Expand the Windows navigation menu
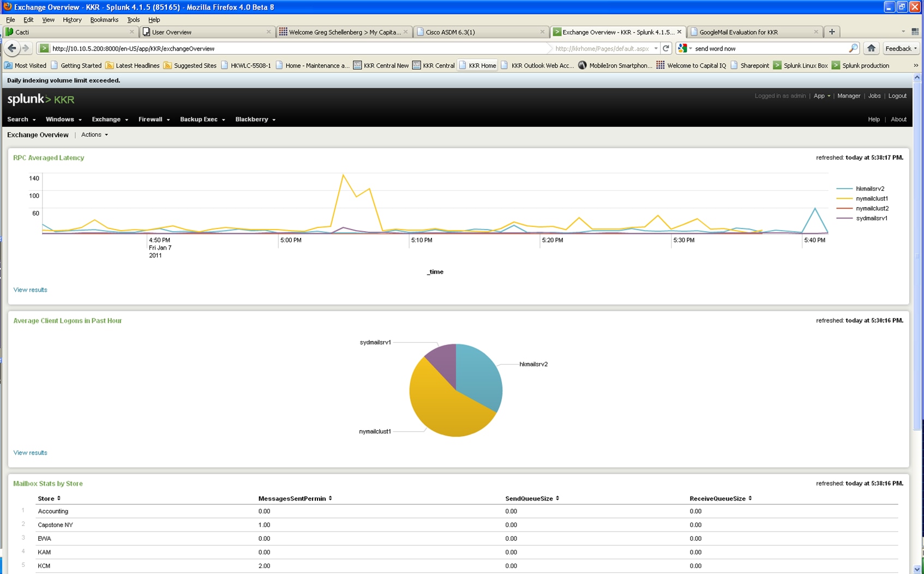924x574 pixels. (63, 119)
